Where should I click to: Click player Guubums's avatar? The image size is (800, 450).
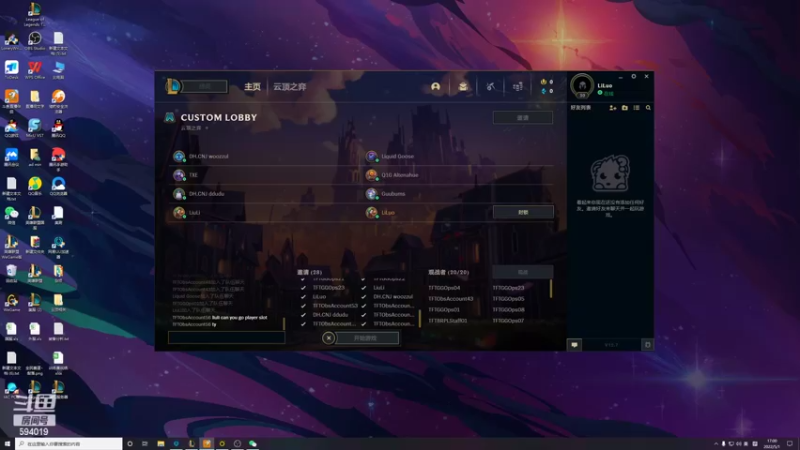tap(371, 194)
